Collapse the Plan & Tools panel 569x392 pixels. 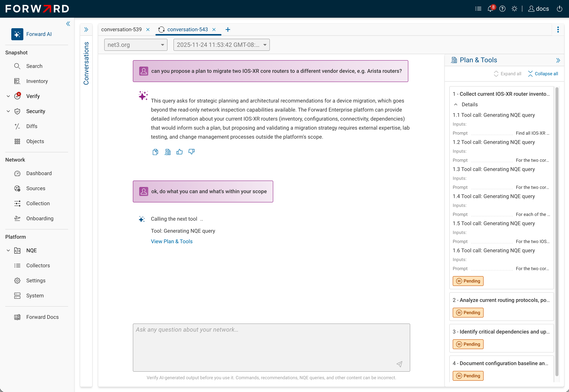(558, 60)
